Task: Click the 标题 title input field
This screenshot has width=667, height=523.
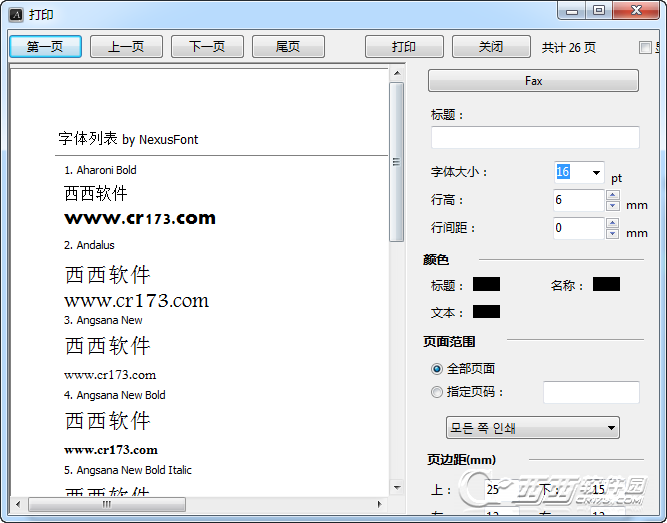Action: tap(535, 137)
